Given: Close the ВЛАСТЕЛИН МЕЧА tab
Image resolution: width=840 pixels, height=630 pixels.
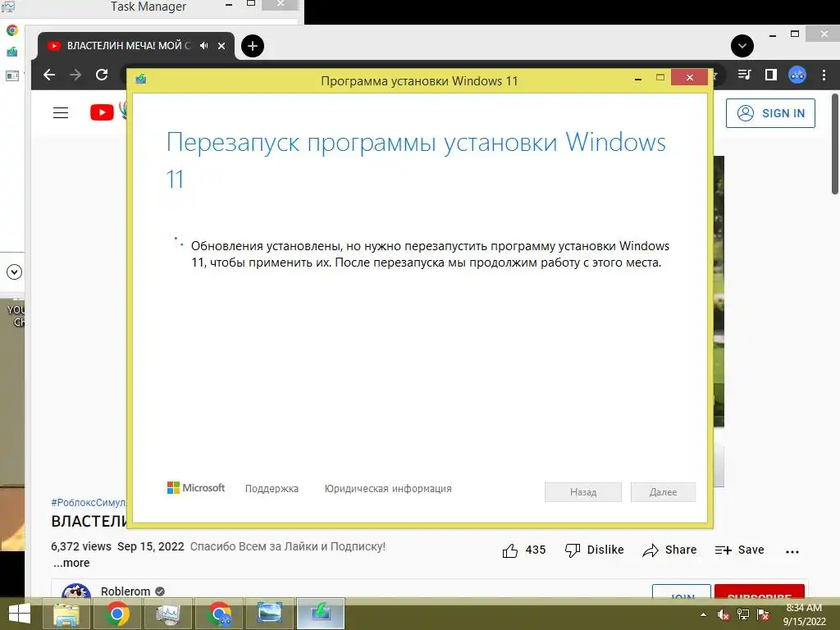Looking at the screenshot, I should pyautogui.click(x=221, y=46).
